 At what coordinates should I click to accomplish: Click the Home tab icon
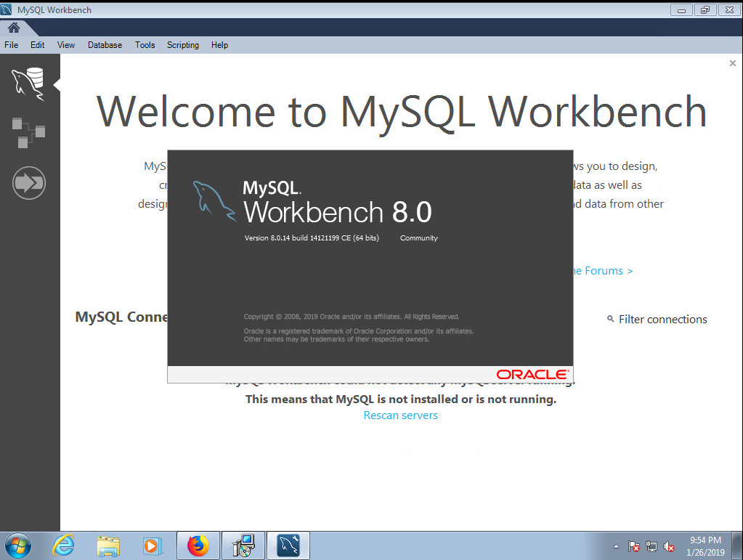click(14, 28)
